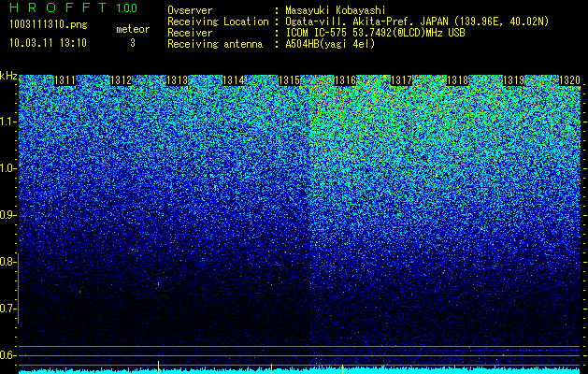Click the 1311 time label
This screenshot has width=588, height=374.
(x=65, y=80)
